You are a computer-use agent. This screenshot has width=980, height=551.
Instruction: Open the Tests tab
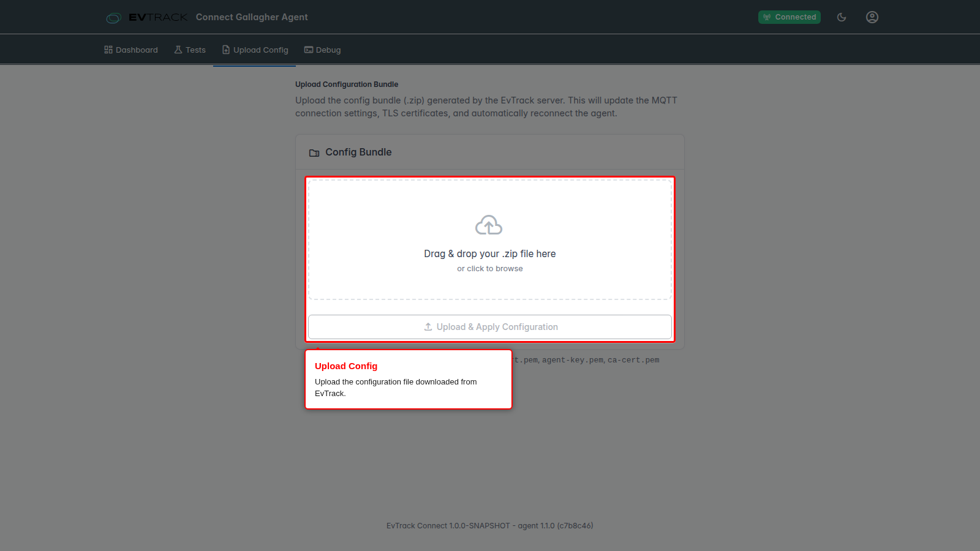pos(190,50)
